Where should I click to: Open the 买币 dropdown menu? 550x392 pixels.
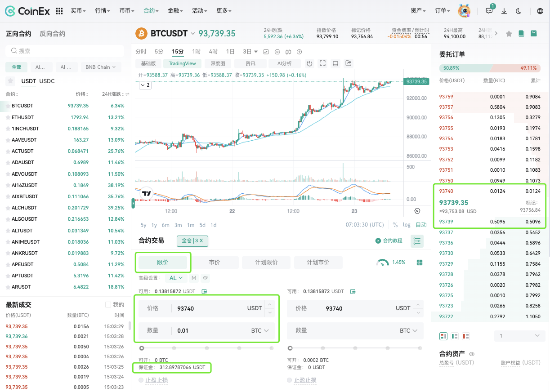click(79, 11)
